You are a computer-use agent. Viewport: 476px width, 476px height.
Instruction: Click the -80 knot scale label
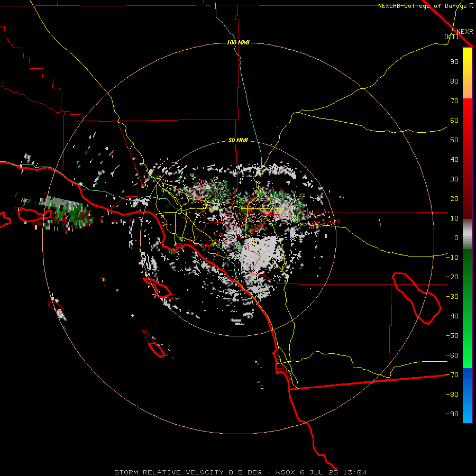point(452,395)
